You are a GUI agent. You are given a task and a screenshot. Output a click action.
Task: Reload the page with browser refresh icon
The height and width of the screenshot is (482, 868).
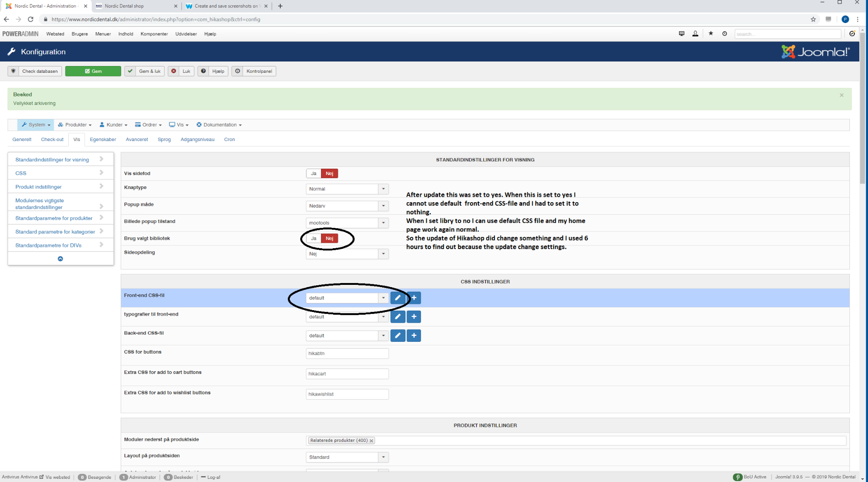[x=31, y=19]
